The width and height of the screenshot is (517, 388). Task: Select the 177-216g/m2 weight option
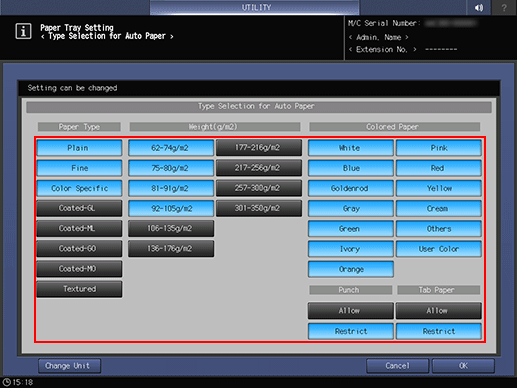[259, 147]
